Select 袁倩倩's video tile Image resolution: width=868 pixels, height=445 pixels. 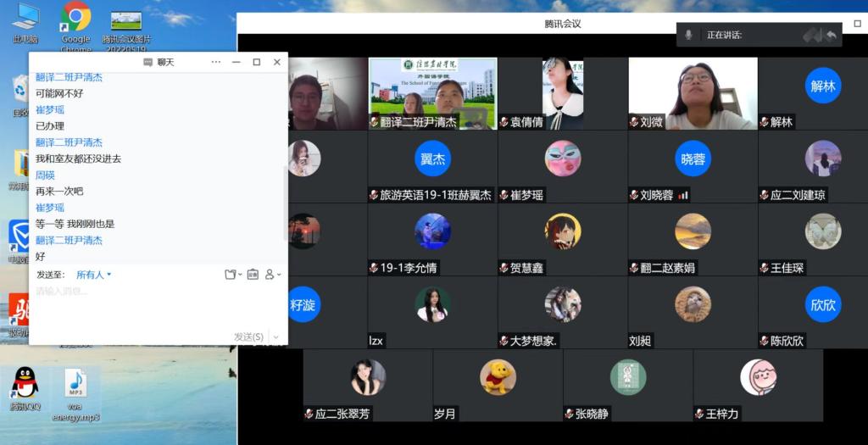pyautogui.click(x=562, y=93)
